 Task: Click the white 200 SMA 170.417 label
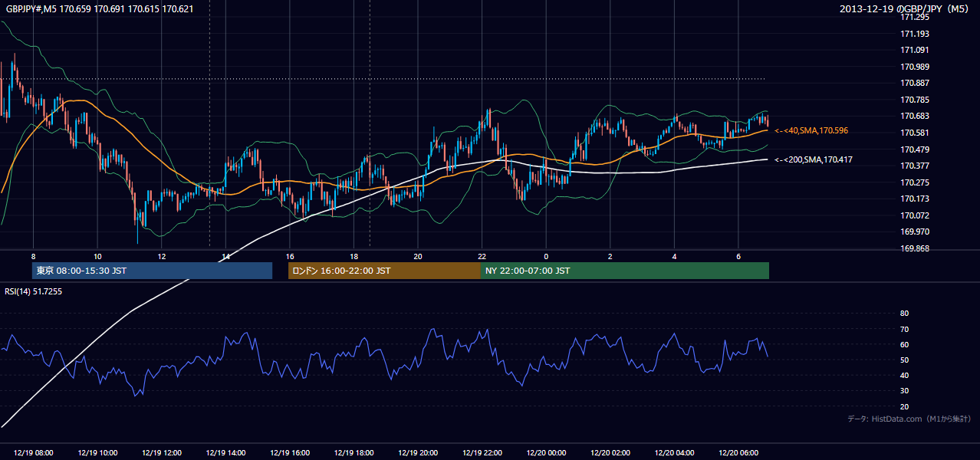(814, 159)
